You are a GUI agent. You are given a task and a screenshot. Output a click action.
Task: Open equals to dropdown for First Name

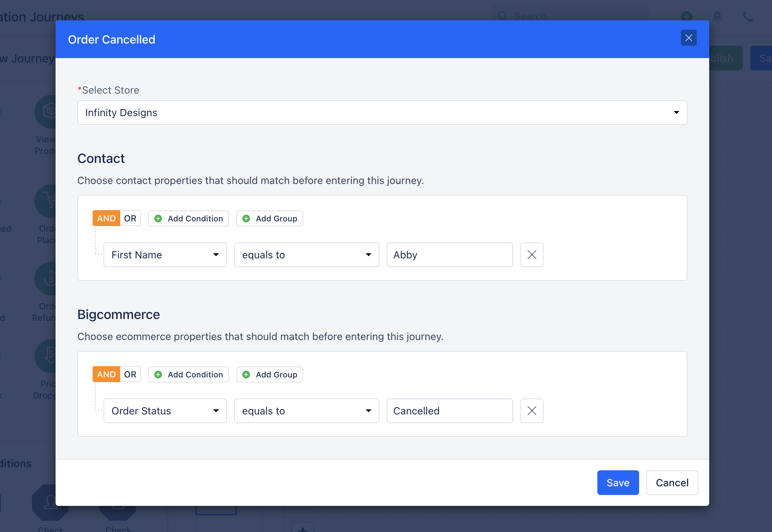pyautogui.click(x=306, y=255)
